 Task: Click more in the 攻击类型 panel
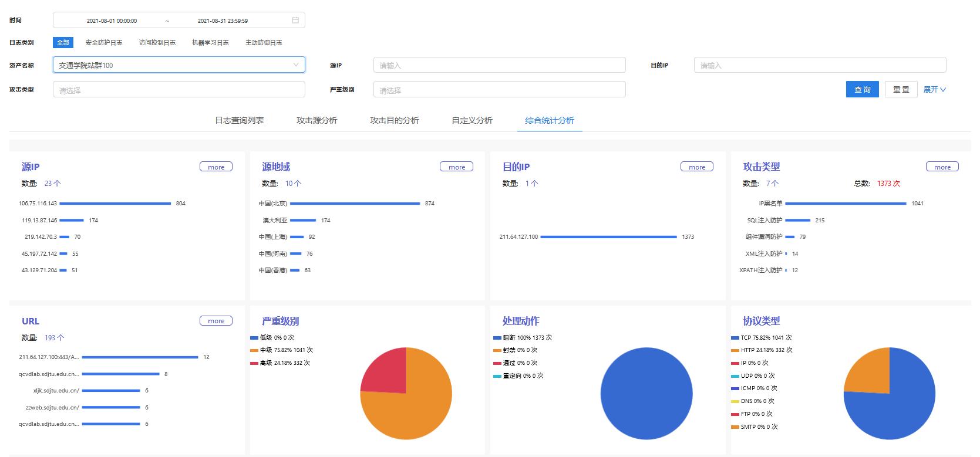942,167
